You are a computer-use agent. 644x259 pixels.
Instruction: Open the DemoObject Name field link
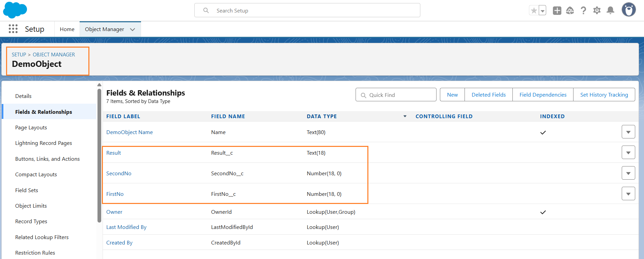130,132
